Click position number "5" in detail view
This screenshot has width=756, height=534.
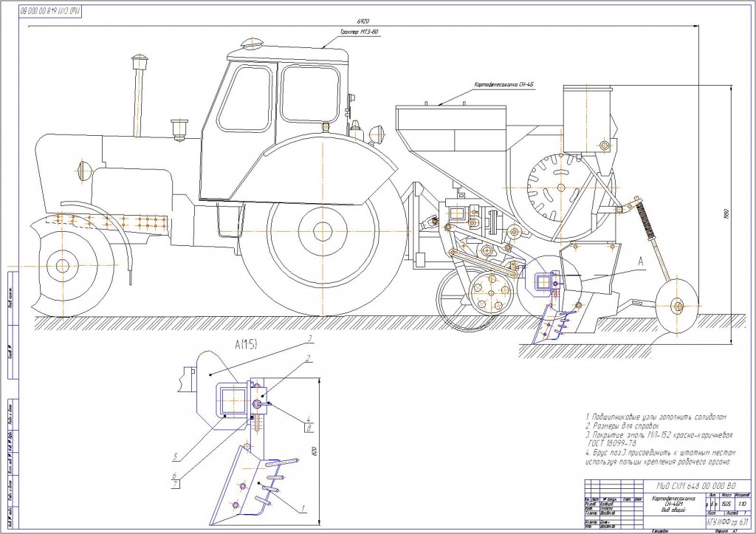176,457
